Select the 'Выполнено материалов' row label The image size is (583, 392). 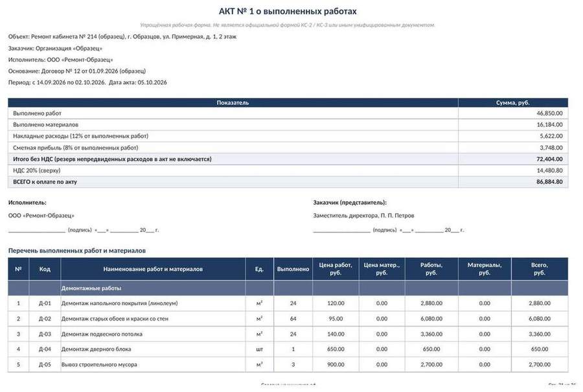[x=46, y=124]
